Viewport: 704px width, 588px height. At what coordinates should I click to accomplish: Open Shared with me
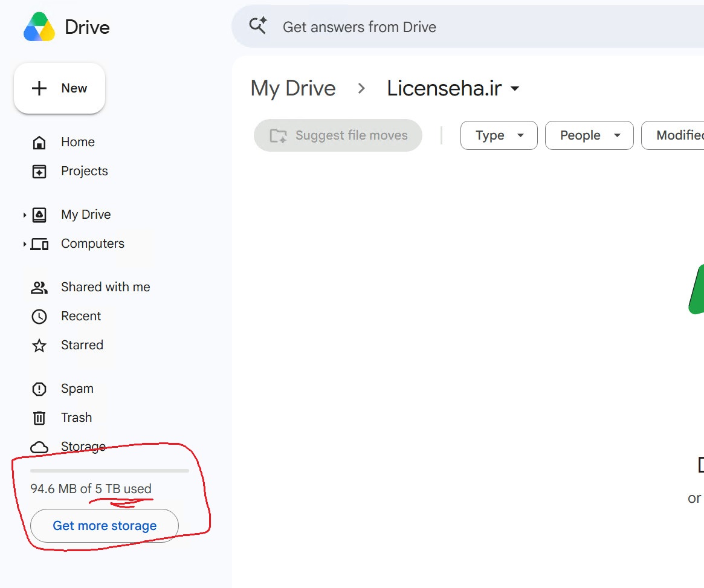106,287
